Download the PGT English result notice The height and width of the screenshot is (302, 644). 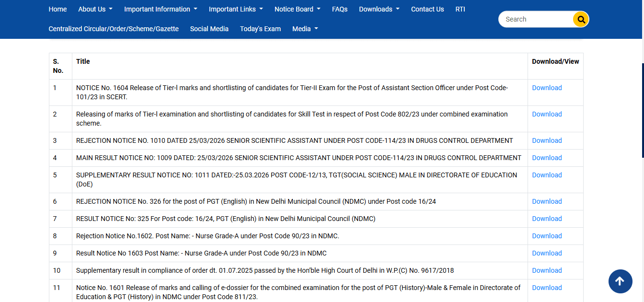(546, 219)
